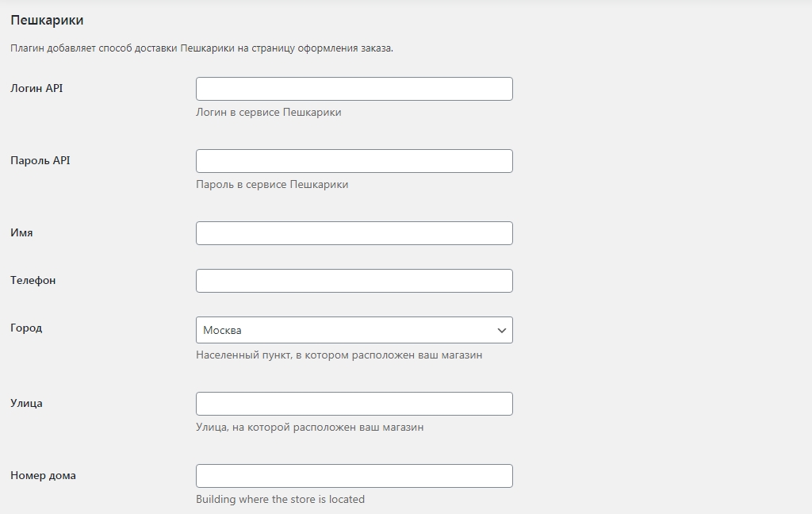Focus the Номер дома input box
This screenshot has height=514, width=812.
(x=354, y=476)
